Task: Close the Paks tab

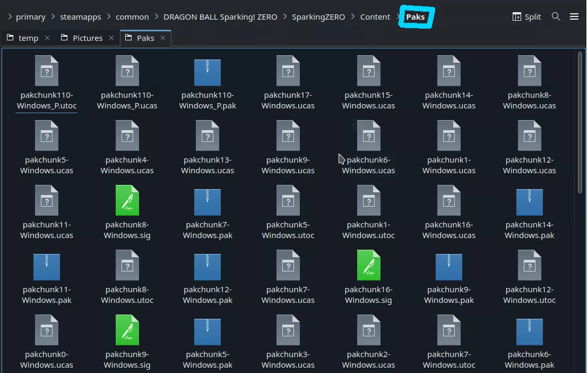Action: click(x=163, y=38)
